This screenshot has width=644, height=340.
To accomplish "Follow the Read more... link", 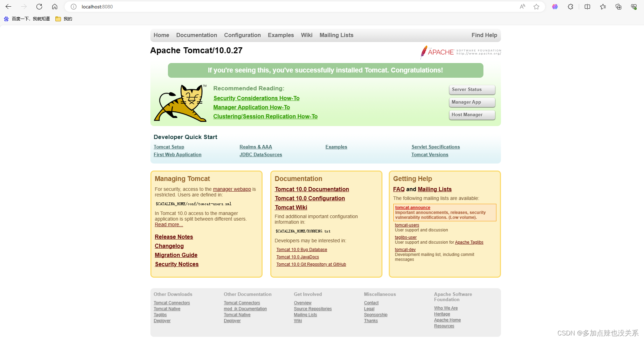I will tap(169, 224).
